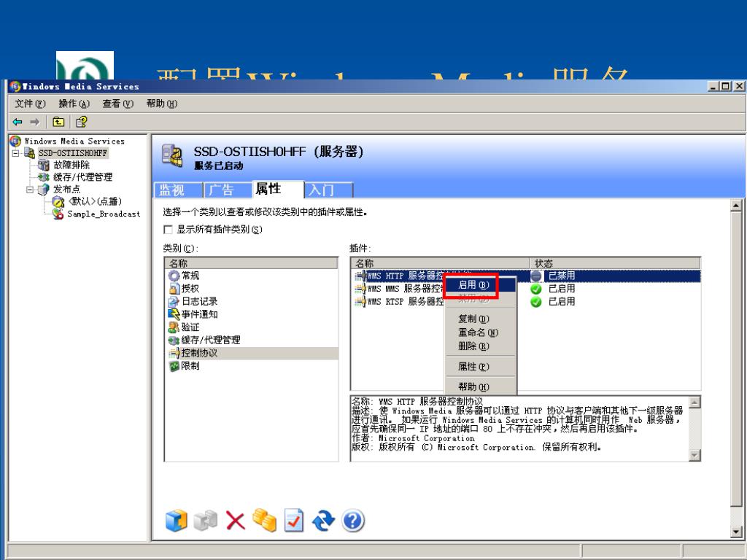Switch to the 监视 tab
This screenshot has height=560, width=747.
point(178,190)
